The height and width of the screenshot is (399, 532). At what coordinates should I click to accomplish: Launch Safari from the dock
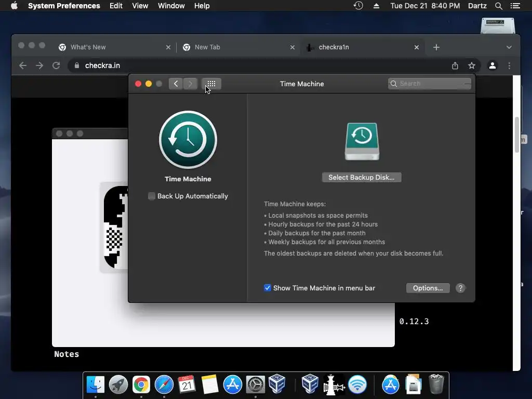click(164, 385)
